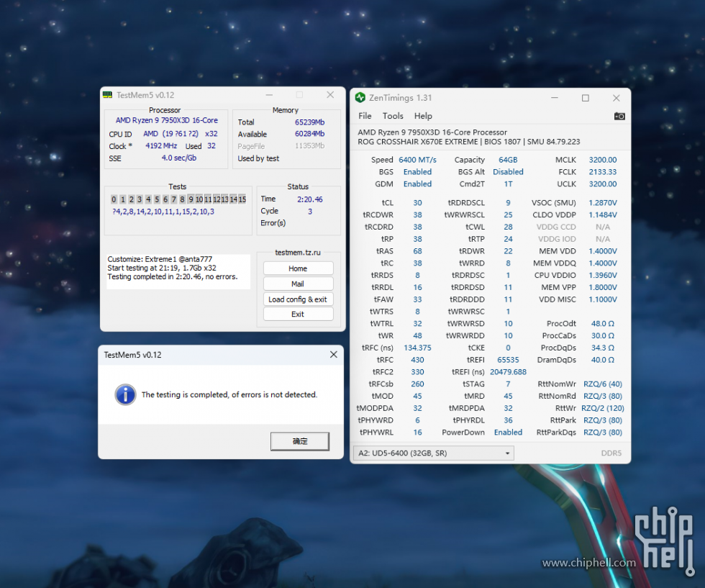Click the RttWr RZQ/2 (120) value
This screenshot has width=705, height=588.
[603, 408]
